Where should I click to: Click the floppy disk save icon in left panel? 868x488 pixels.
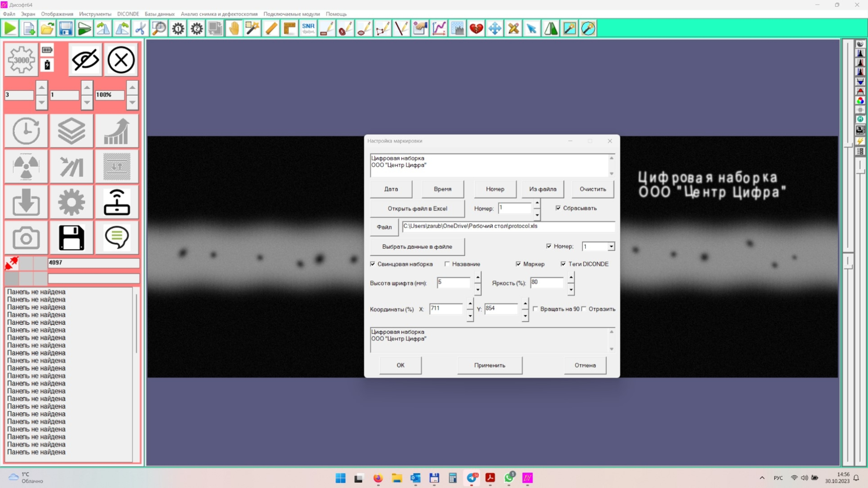click(x=71, y=238)
